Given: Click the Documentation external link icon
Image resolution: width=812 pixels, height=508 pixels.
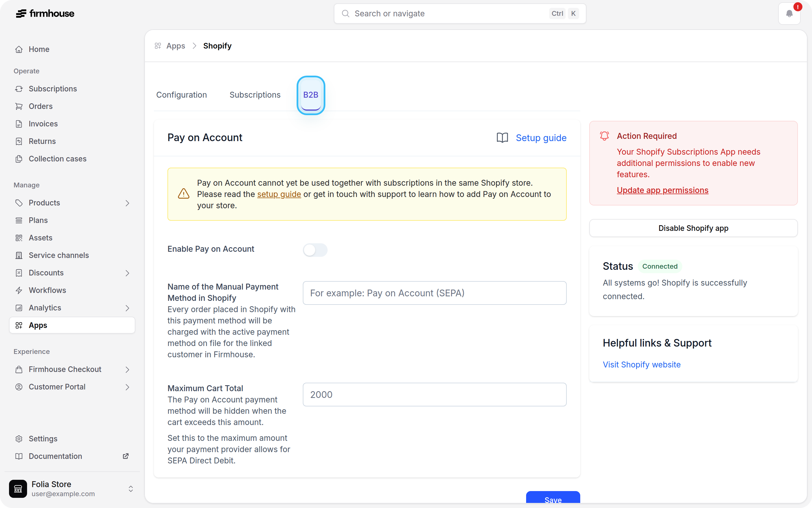Looking at the screenshot, I should [x=126, y=456].
